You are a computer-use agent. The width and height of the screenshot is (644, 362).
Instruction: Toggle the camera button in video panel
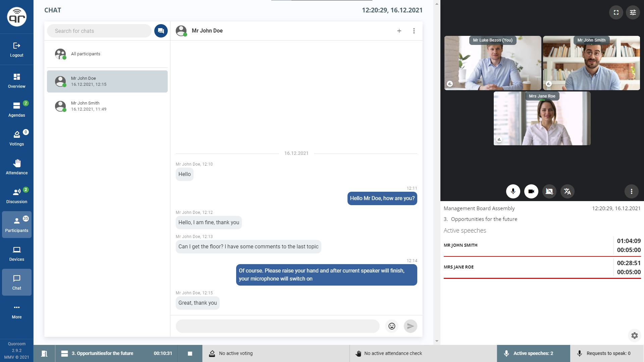point(531,191)
